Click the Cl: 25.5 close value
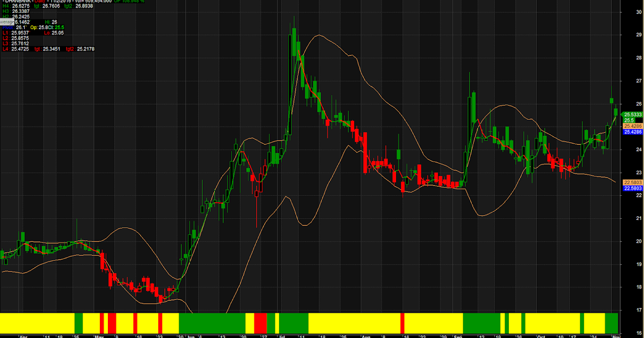Viewport: 644px width, 338px height. [56, 27]
